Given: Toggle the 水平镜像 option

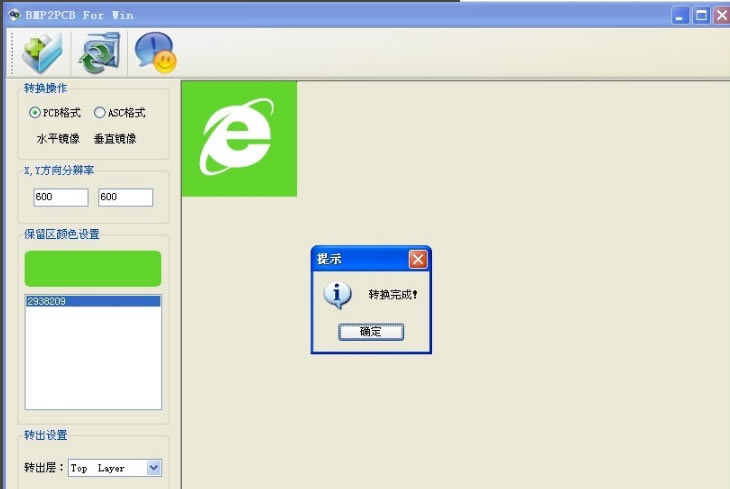Looking at the screenshot, I should pos(58,139).
